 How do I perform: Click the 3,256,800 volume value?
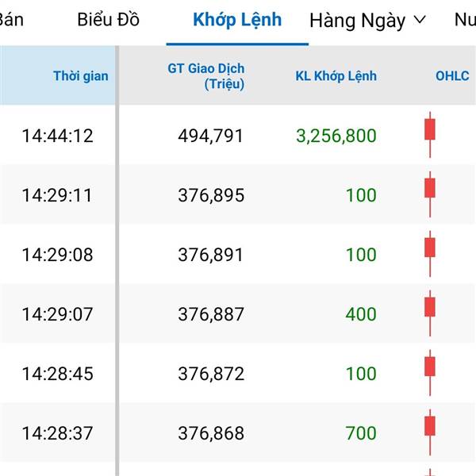[x=336, y=136]
